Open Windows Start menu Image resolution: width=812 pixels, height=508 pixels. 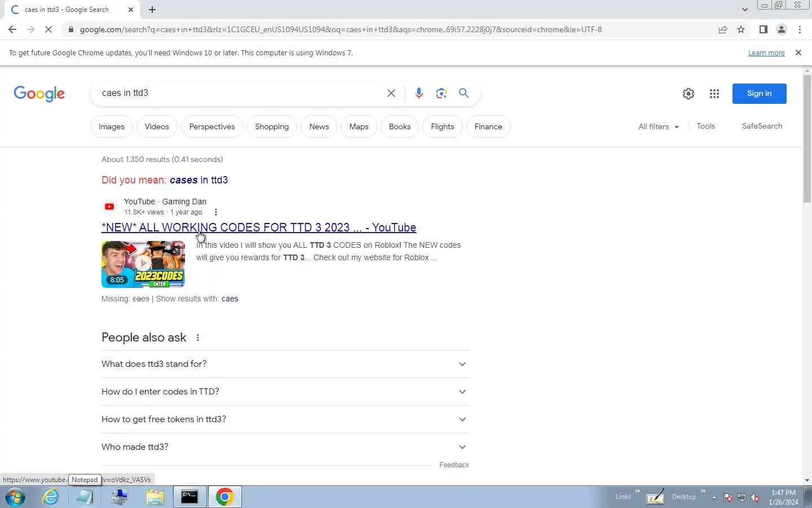click(x=15, y=497)
